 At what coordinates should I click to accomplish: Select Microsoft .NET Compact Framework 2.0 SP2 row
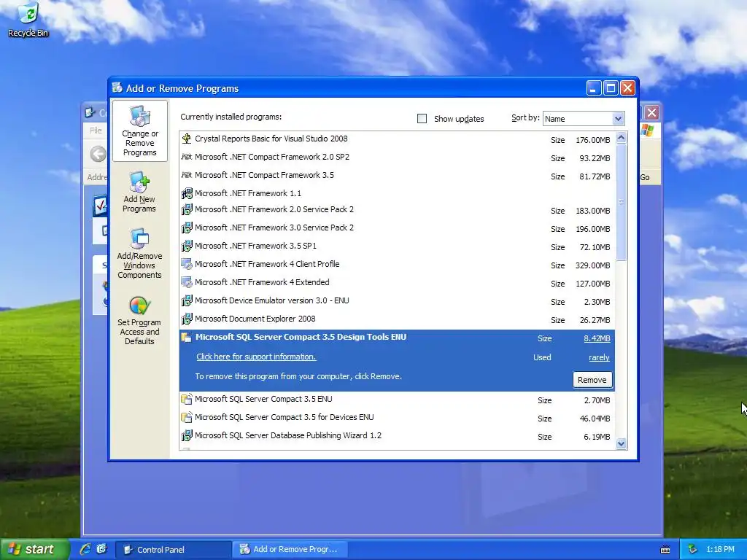[398, 157]
